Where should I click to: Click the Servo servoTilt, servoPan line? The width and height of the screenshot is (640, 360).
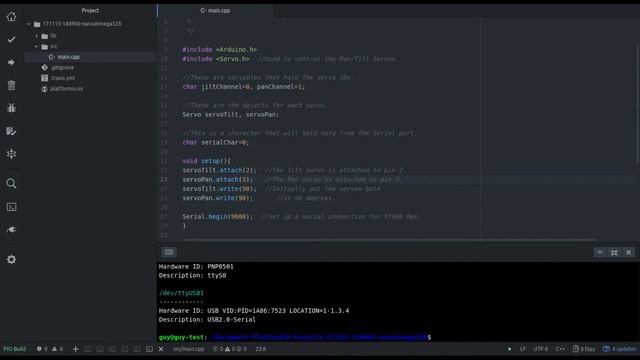[x=231, y=115]
